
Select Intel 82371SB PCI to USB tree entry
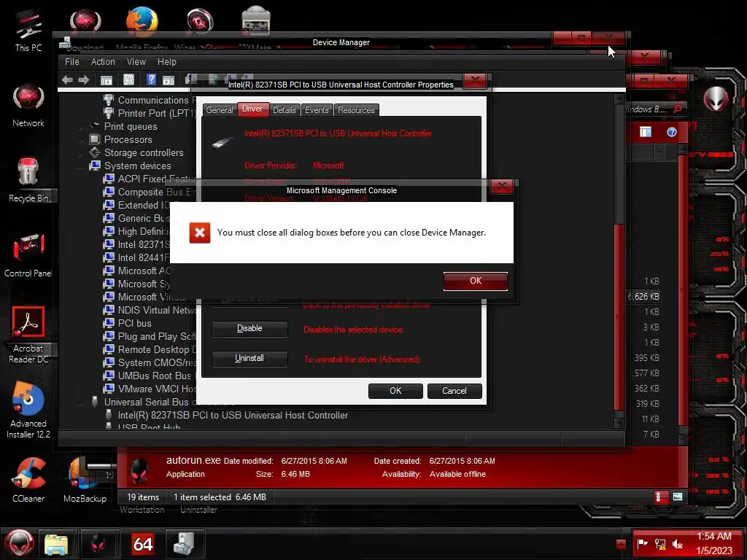pos(233,415)
